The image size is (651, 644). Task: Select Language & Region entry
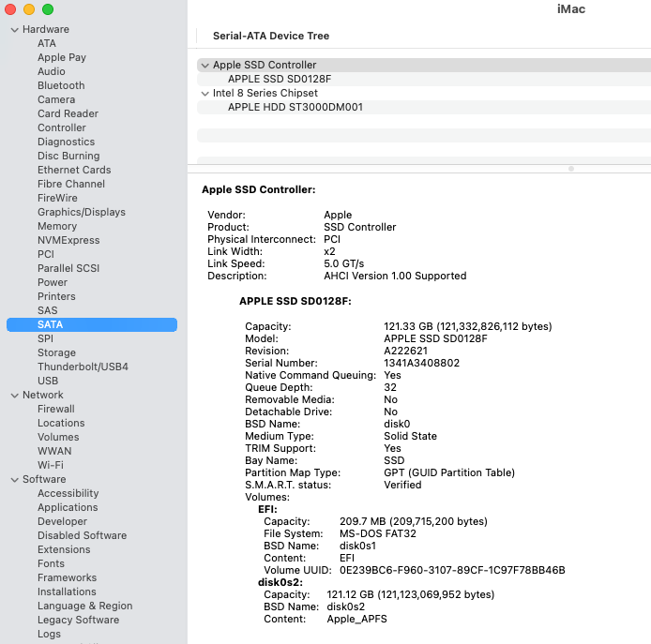[84, 606]
